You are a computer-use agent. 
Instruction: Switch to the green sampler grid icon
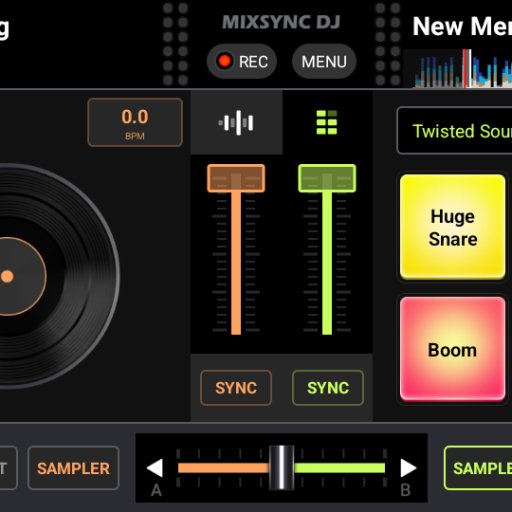[327, 122]
